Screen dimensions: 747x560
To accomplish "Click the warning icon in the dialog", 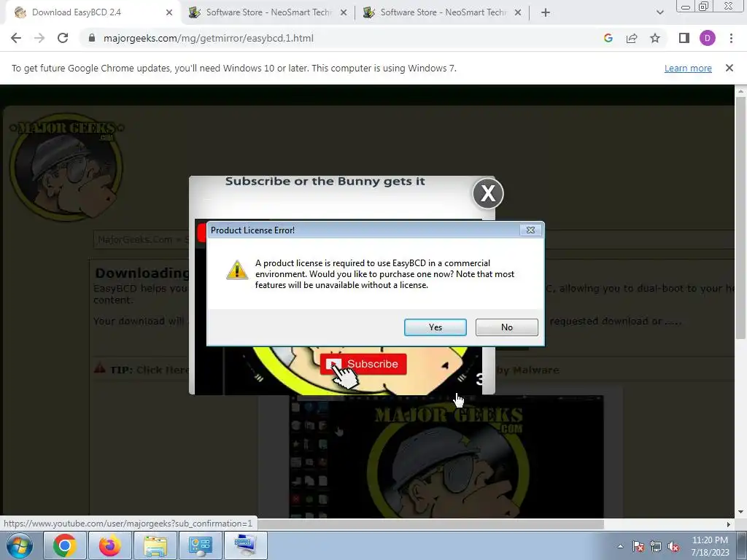I will point(237,270).
